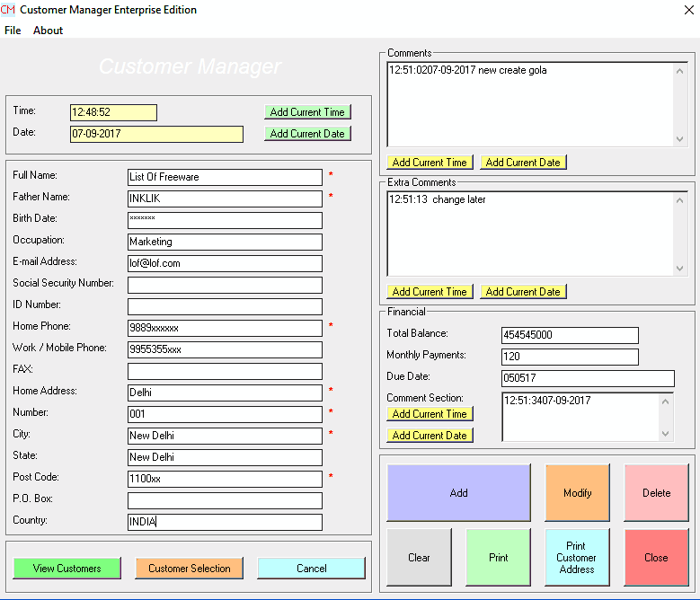
Task: Click the Country field
Action: [x=225, y=522]
